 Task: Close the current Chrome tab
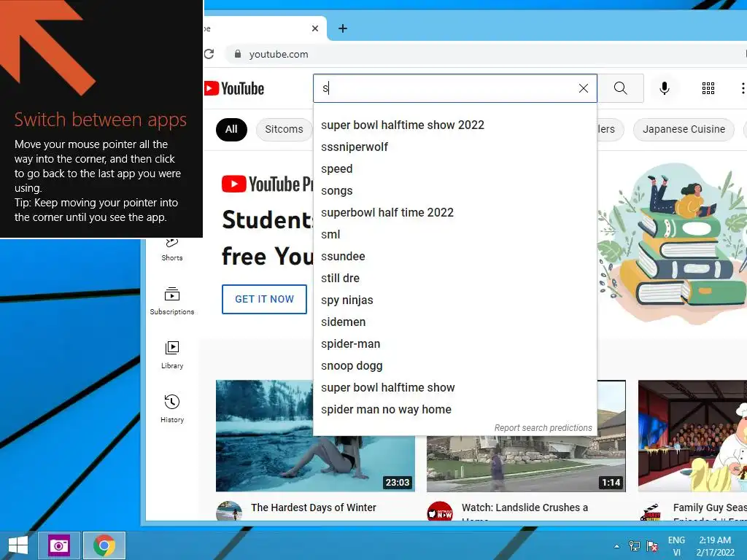pyautogui.click(x=315, y=28)
